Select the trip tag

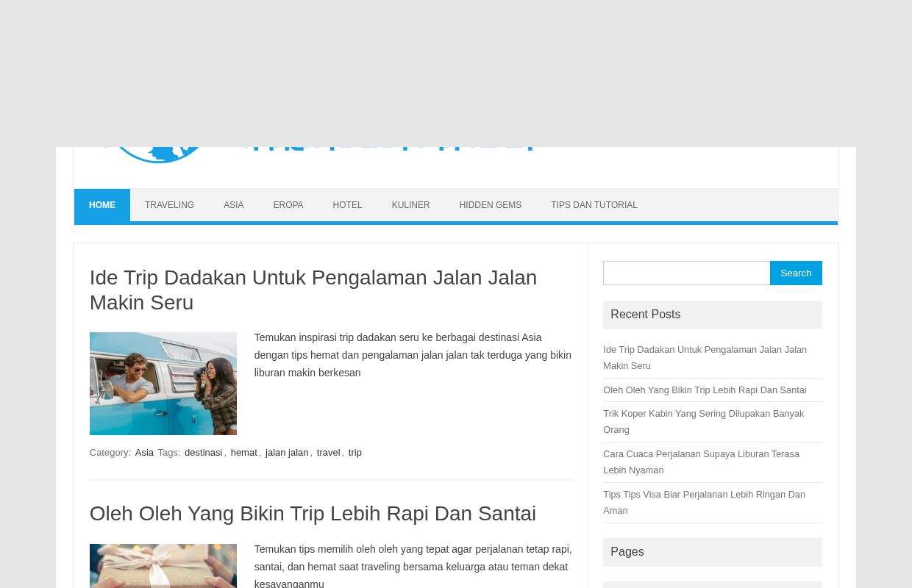355,452
